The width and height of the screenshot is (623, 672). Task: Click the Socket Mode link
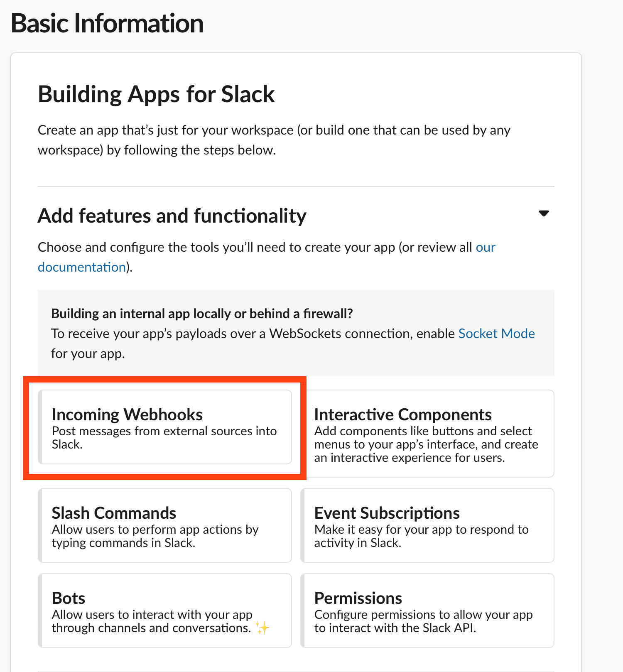coord(496,334)
